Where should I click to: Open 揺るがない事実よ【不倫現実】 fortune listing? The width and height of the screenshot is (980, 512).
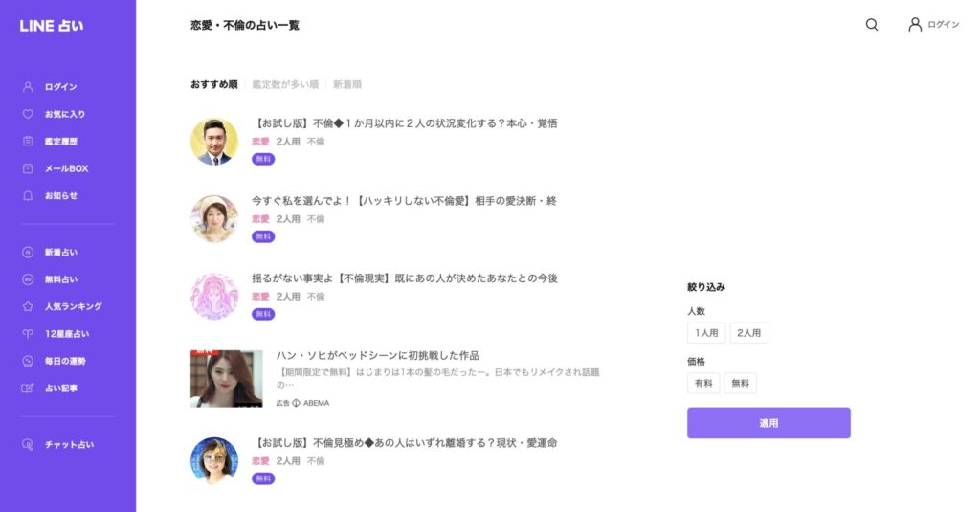pos(405,278)
